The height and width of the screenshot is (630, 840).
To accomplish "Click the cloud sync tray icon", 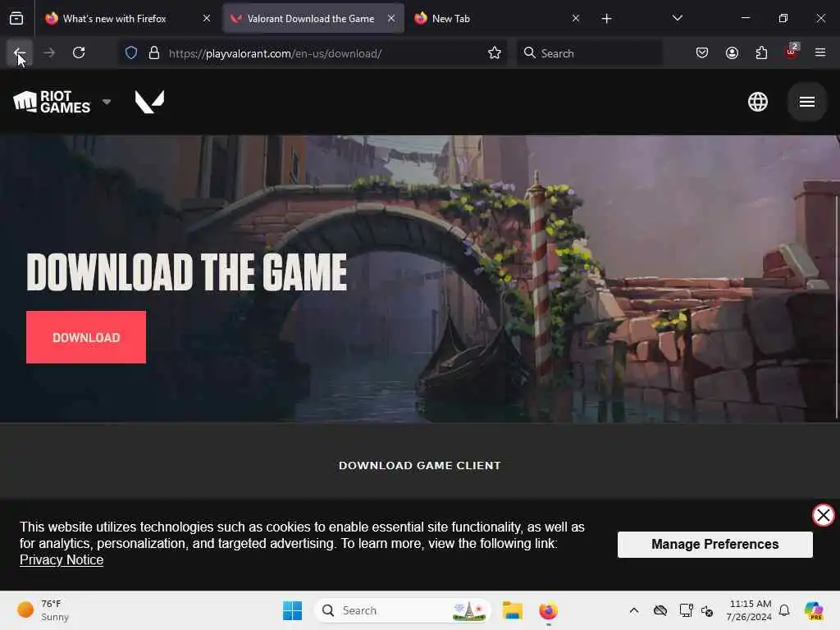I will pyautogui.click(x=660, y=610).
